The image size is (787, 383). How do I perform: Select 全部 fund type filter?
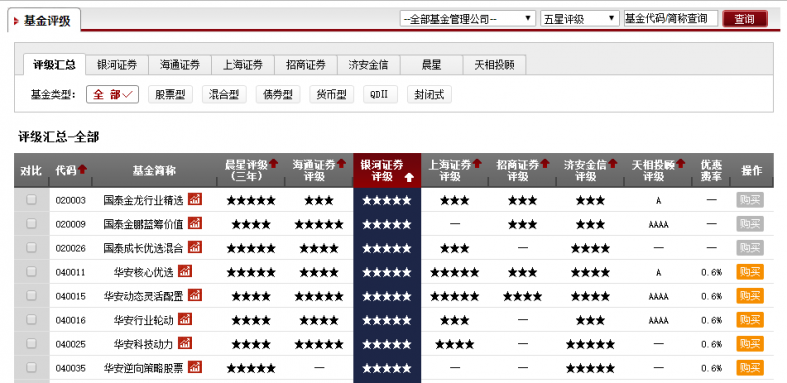coord(112,94)
